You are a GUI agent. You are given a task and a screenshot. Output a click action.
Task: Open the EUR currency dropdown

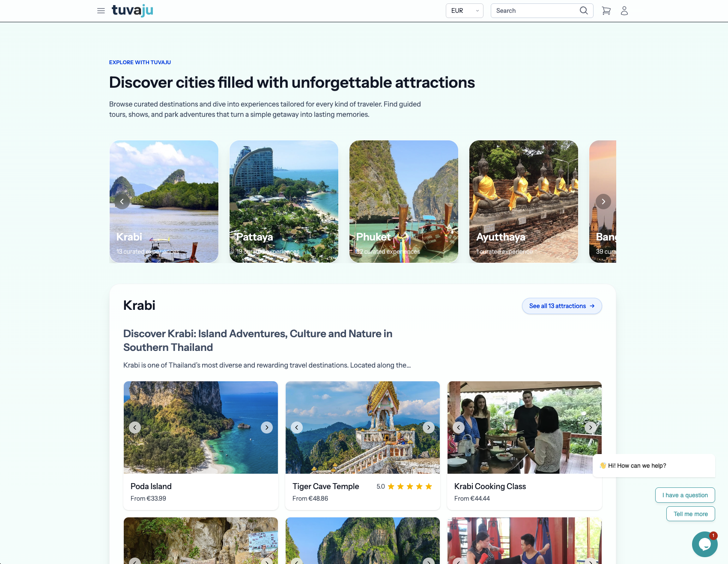point(465,11)
